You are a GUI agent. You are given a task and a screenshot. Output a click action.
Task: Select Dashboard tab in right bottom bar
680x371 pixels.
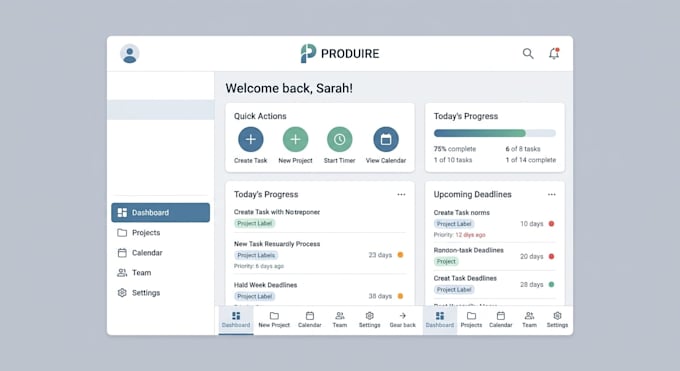click(440, 320)
